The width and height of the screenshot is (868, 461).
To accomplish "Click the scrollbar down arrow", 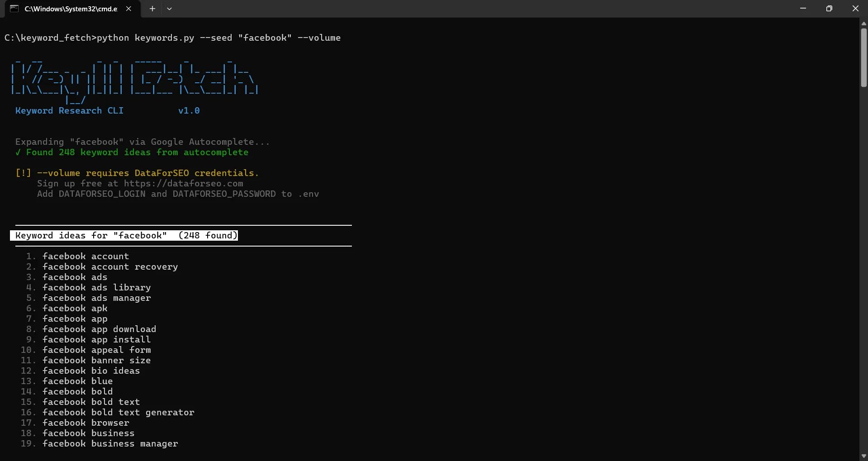I will tap(864, 456).
